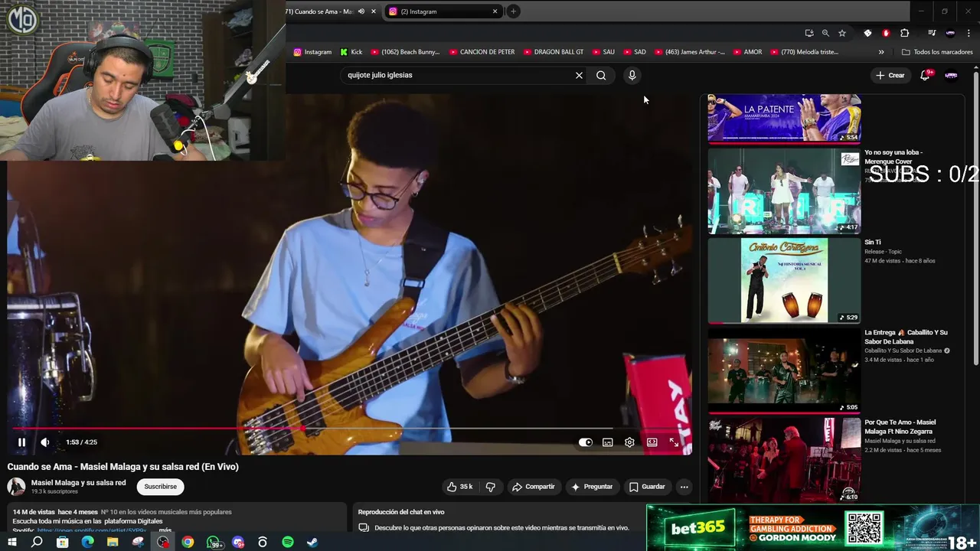
Task: Play the La Patente thumbnail
Action: point(784,119)
